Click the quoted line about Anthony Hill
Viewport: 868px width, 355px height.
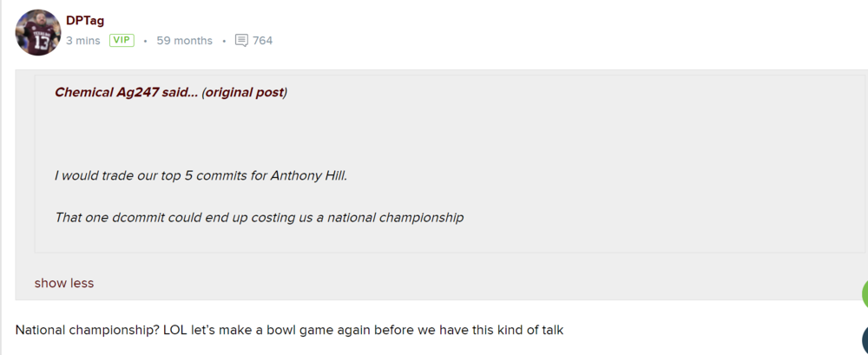click(x=201, y=175)
